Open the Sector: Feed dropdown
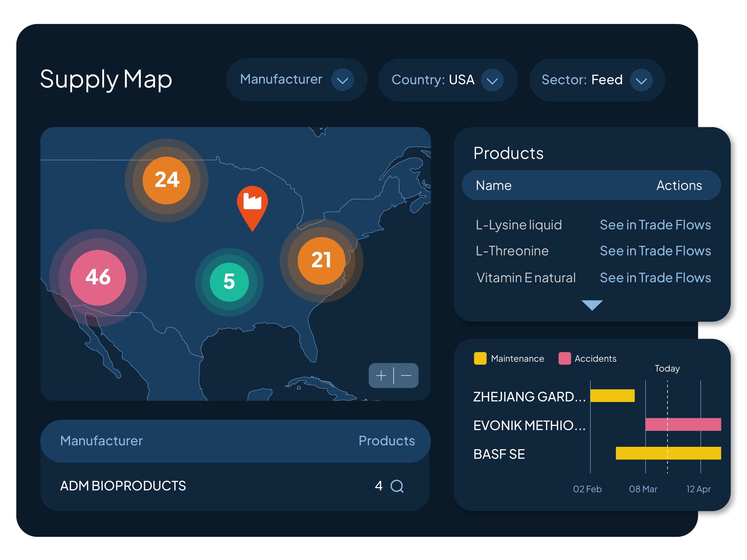 click(x=641, y=80)
